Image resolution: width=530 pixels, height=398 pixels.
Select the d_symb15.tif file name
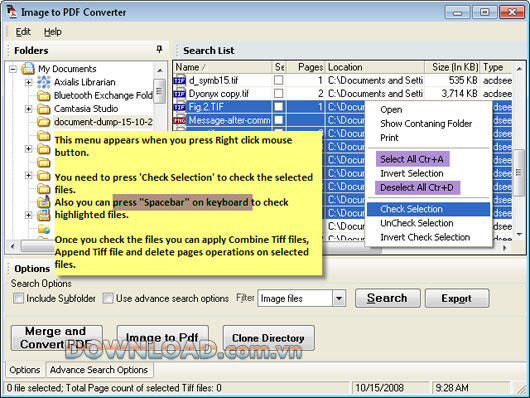(213, 80)
